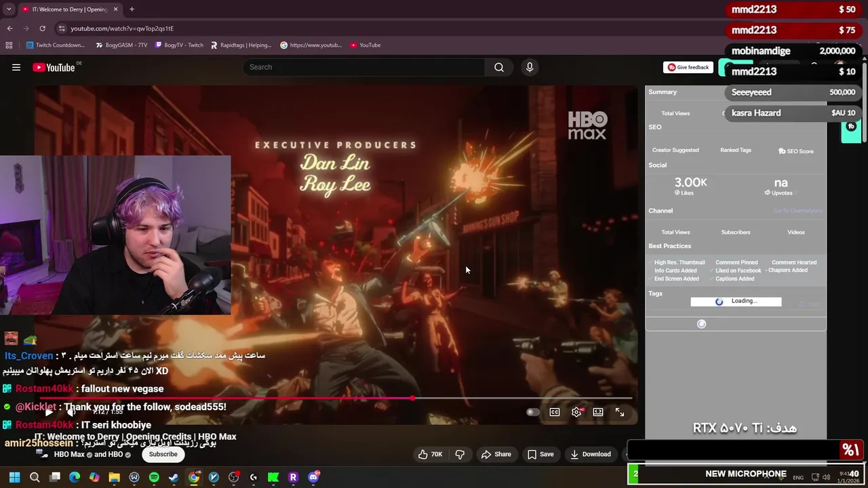Play the paused video
The image size is (868, 488).
[x=49, y=412]
